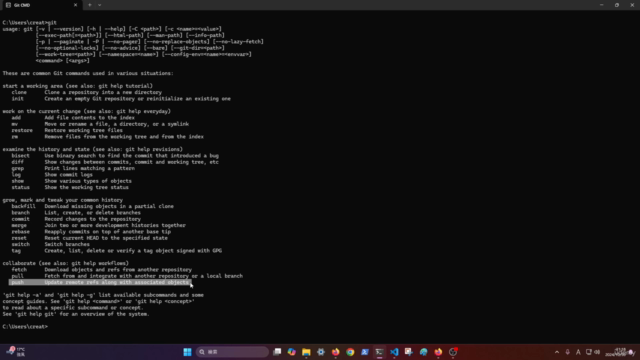Open Visual Studio Code from the taskbar

pyautogui.click(x=394, y=352)
